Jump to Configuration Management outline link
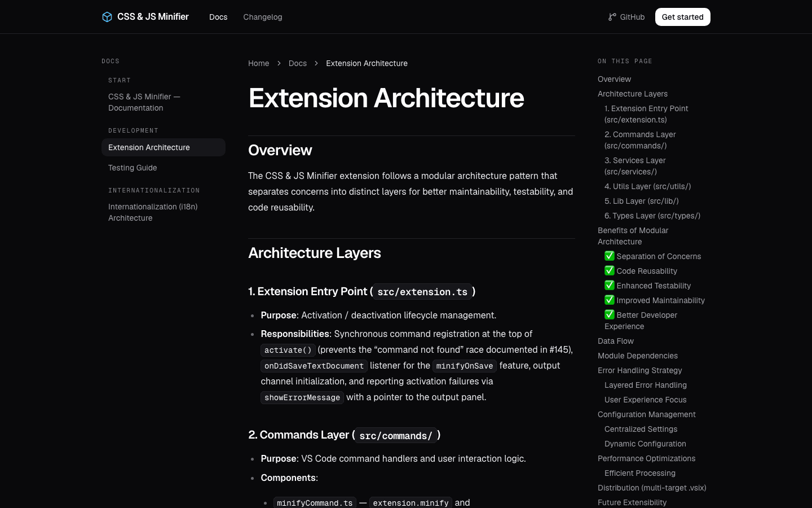Screen dimensions: 812x508 tap(647, 414)
